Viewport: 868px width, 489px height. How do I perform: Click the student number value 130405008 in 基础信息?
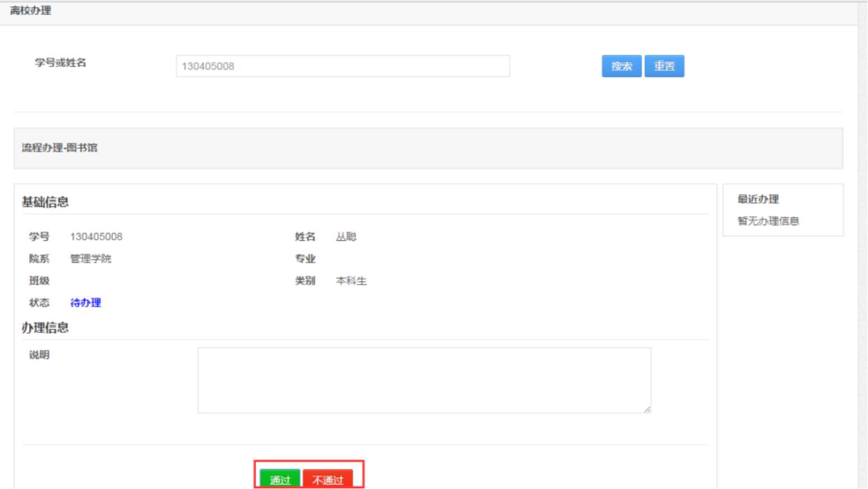click(96, 236)
